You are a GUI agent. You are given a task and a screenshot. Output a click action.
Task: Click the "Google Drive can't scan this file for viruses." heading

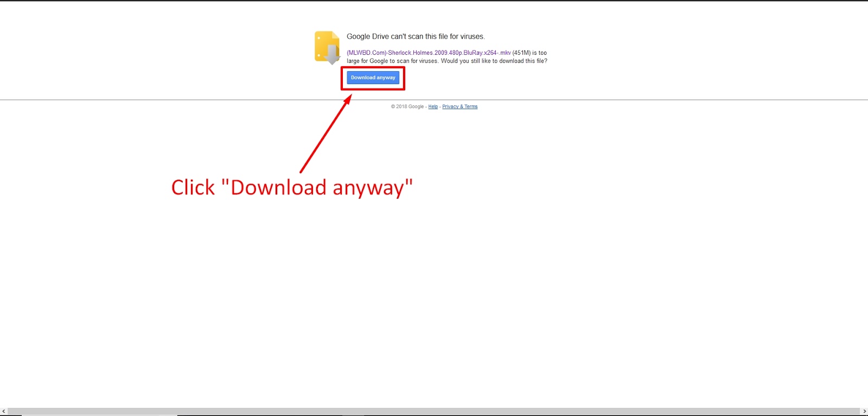click(x=416, y=36)
